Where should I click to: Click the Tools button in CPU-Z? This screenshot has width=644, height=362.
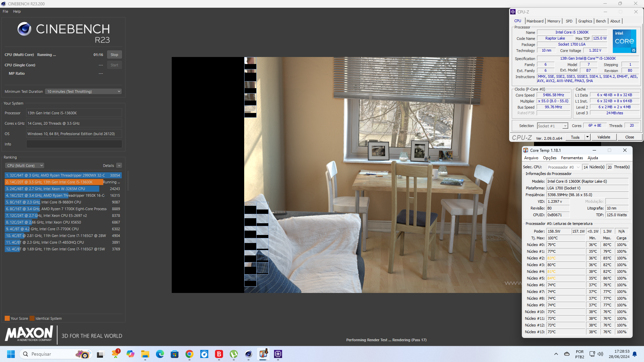(575, 137)
